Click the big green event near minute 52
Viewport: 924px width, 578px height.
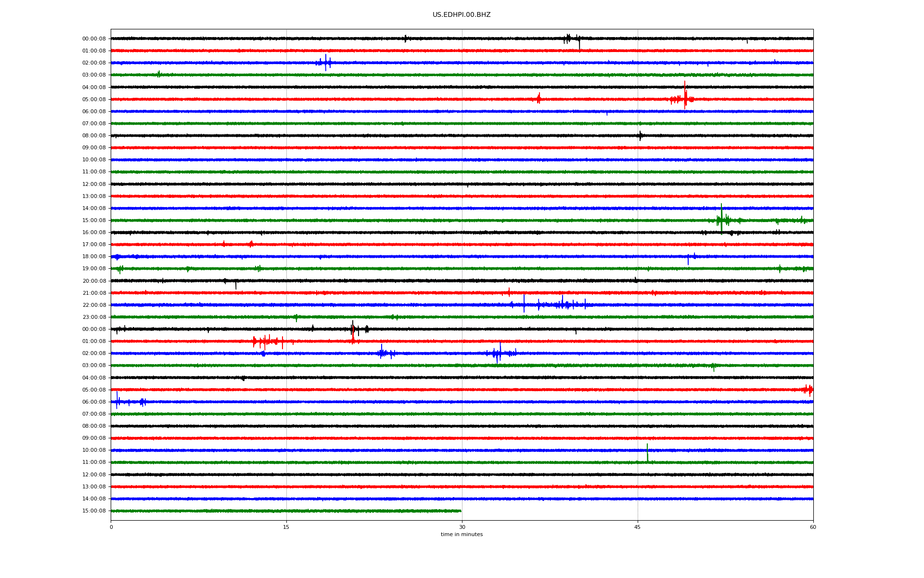click(721, 220)
